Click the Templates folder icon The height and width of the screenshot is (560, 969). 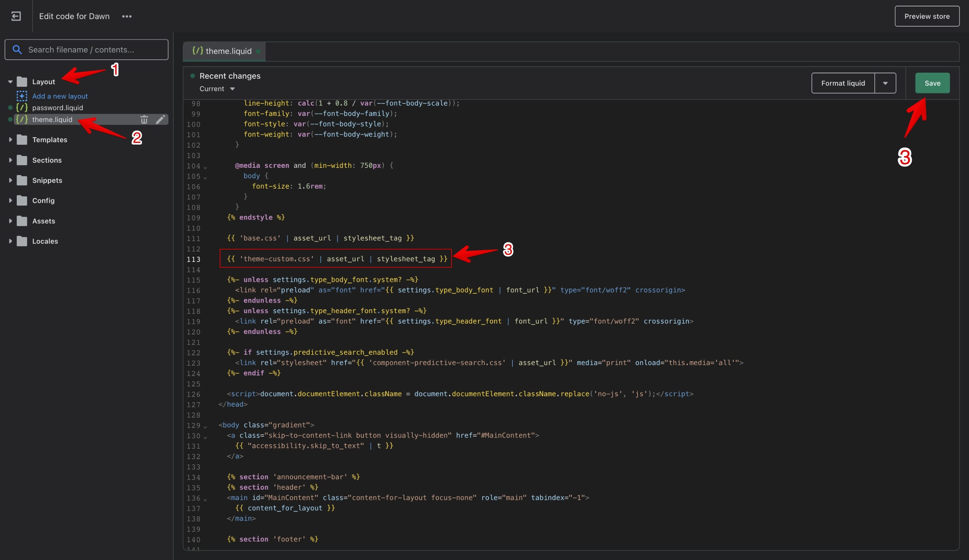tap(22, 140)
